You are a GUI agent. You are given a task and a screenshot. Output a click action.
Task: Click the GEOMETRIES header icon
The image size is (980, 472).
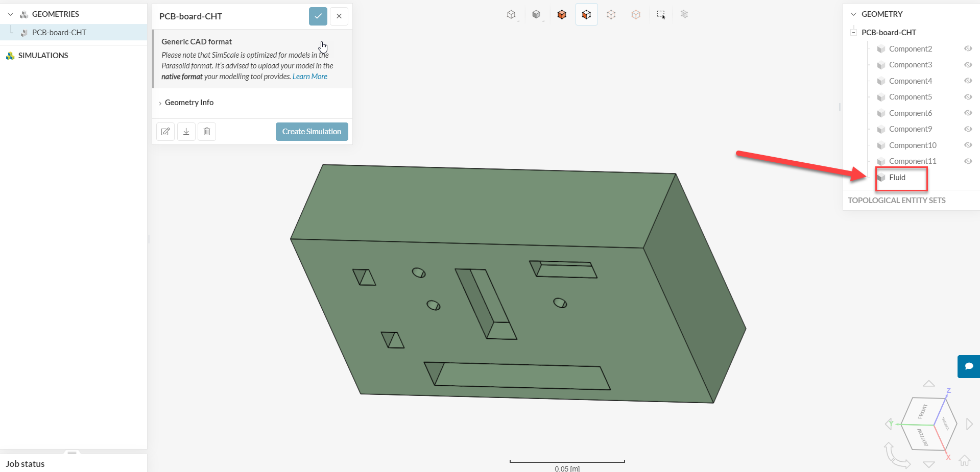[23, 14]
